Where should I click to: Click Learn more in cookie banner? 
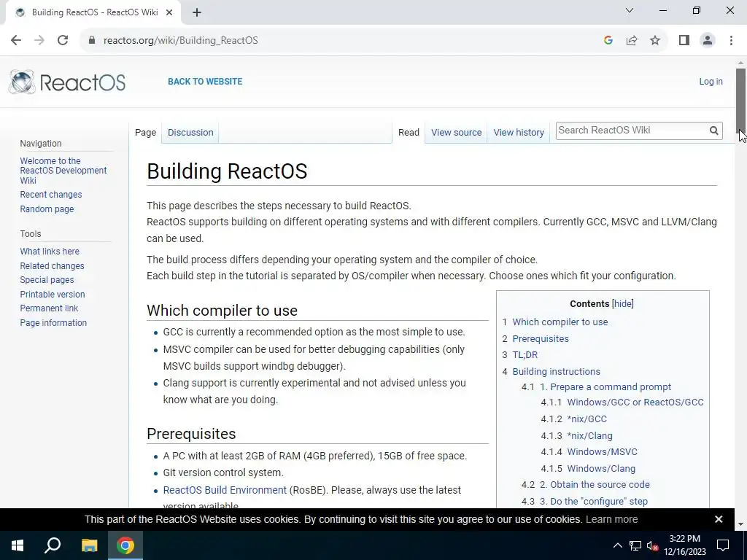pos(612,519)
